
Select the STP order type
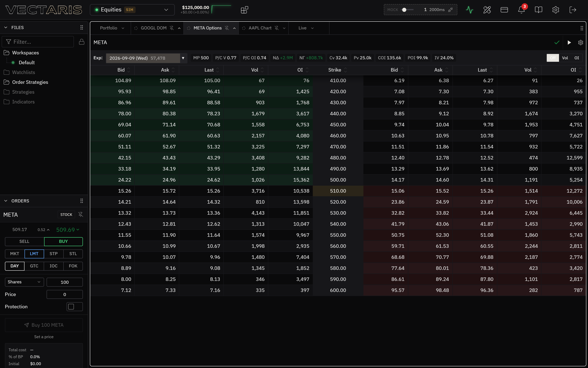pyautogui.click(x=53, y=254)
